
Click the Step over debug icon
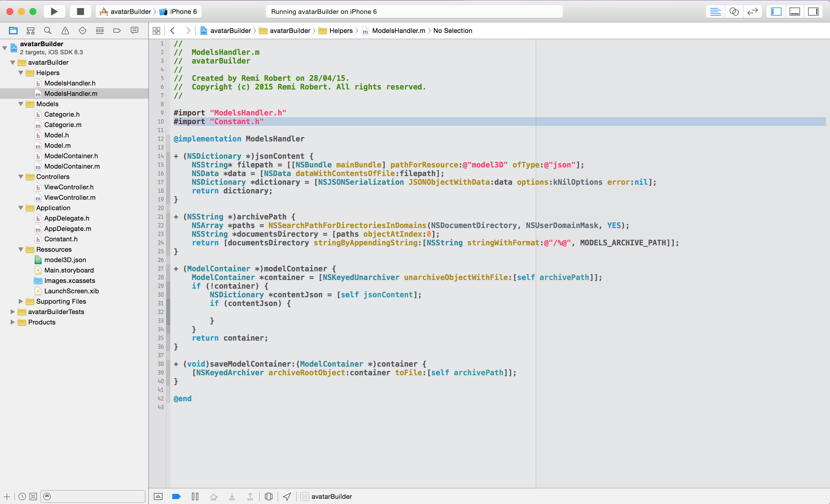coord(213,496)
